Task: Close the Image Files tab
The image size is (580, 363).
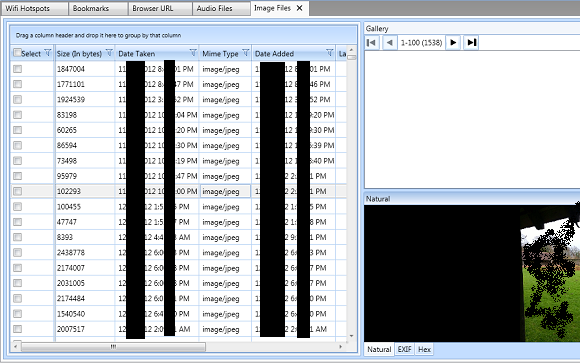Action: [x=300, y=8]
